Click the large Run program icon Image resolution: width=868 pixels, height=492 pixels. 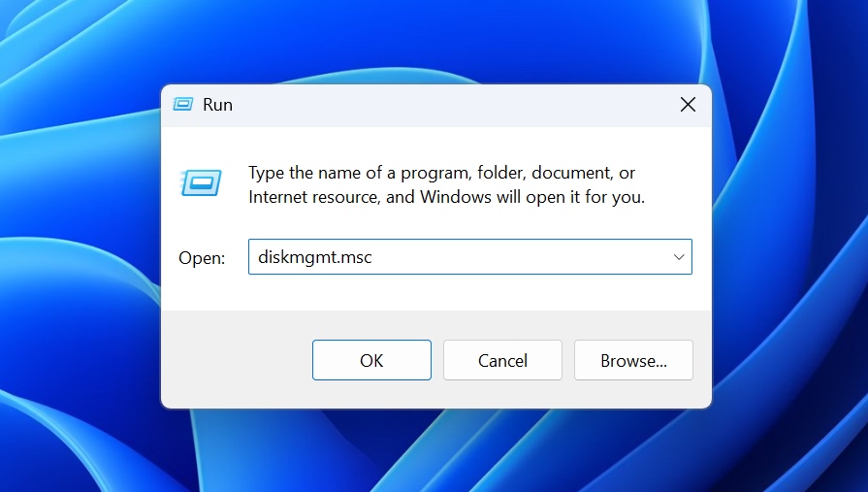(x=201, y=182)
